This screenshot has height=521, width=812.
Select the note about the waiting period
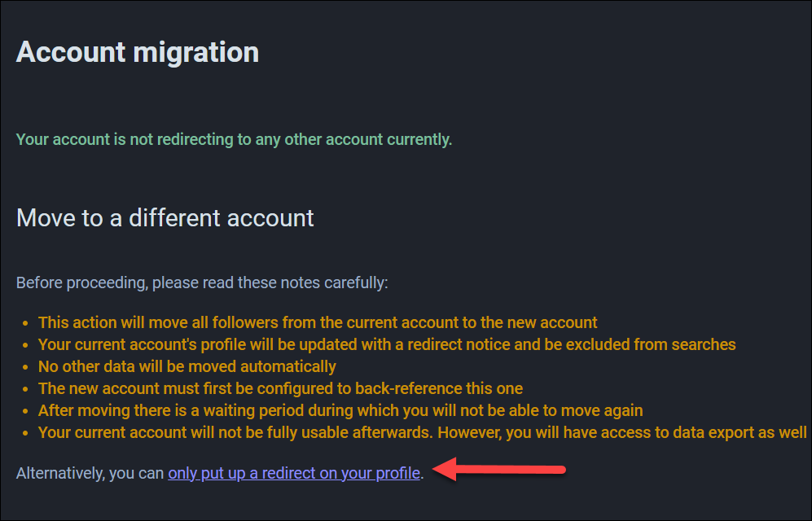(340, 410)
